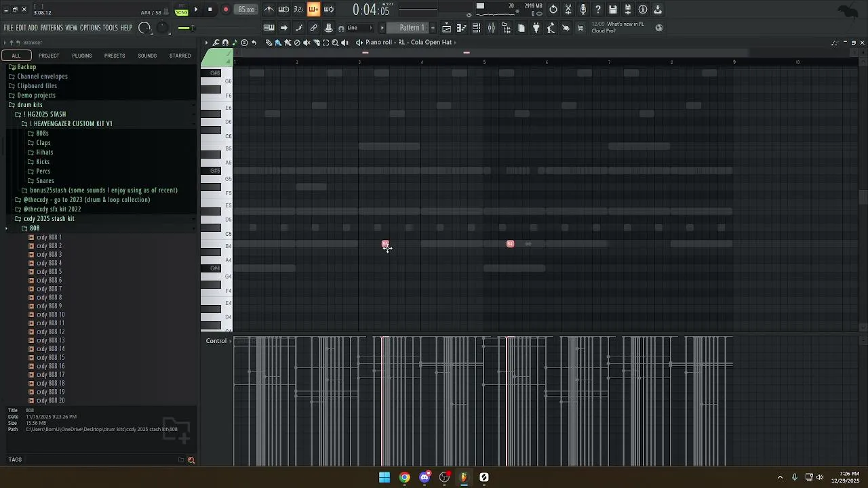This screenshot has width=868, height=488.
Task: Preview the cxdy 808 12 sample
Action: (x=47, y=332)
